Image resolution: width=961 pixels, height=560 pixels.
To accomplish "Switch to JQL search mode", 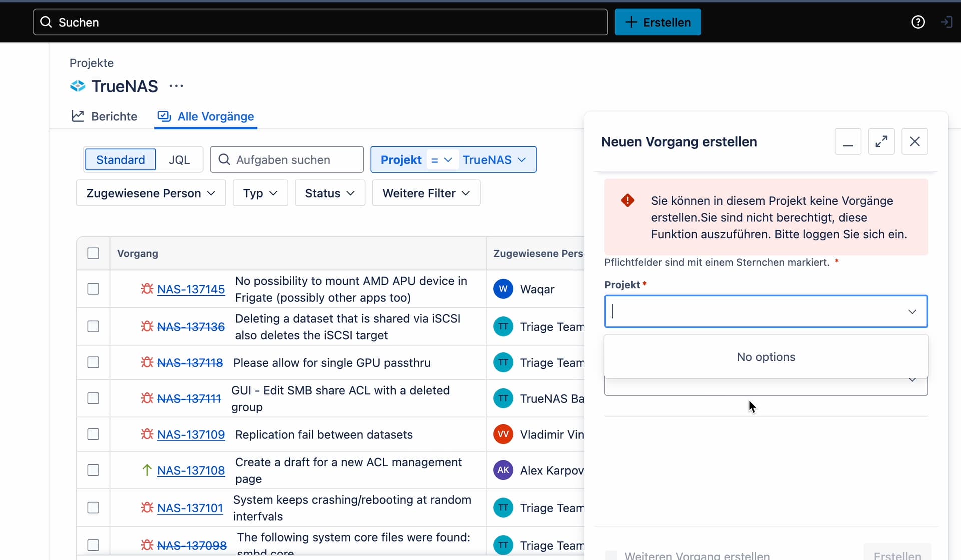I will click(x=179, y=160).
